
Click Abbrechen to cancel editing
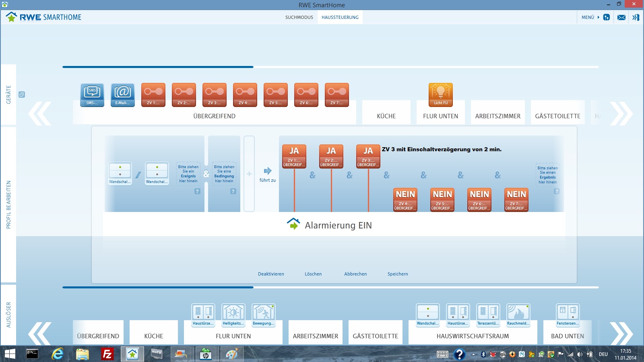click(x=355, y=274)
